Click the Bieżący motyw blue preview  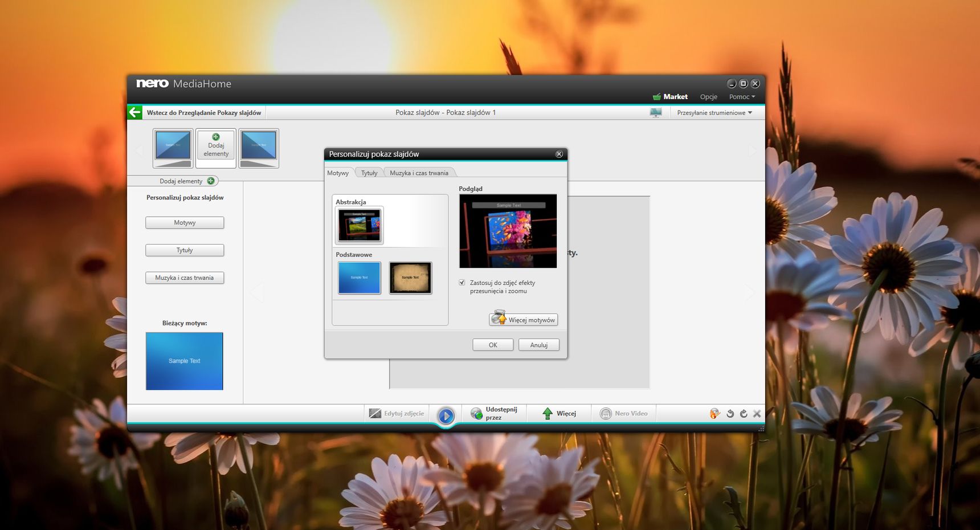(185, 361)
